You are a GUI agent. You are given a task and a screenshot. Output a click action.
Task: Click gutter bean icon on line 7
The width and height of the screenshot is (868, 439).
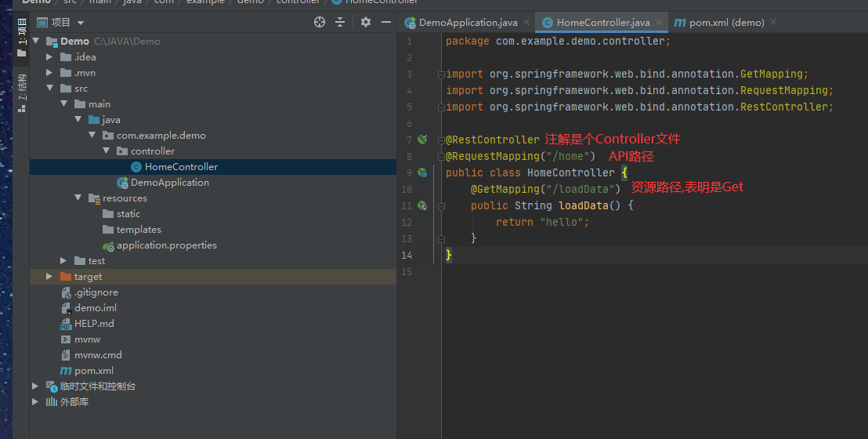pyautogui.click(x=422, y=140)
